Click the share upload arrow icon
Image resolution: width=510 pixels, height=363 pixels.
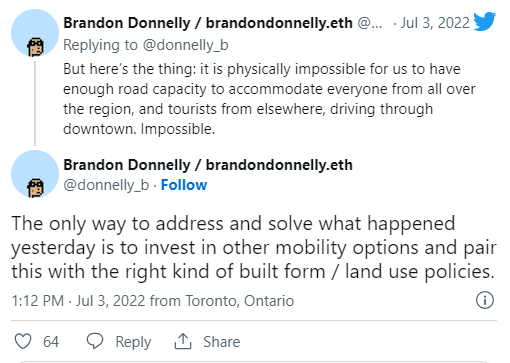(183, 341)
